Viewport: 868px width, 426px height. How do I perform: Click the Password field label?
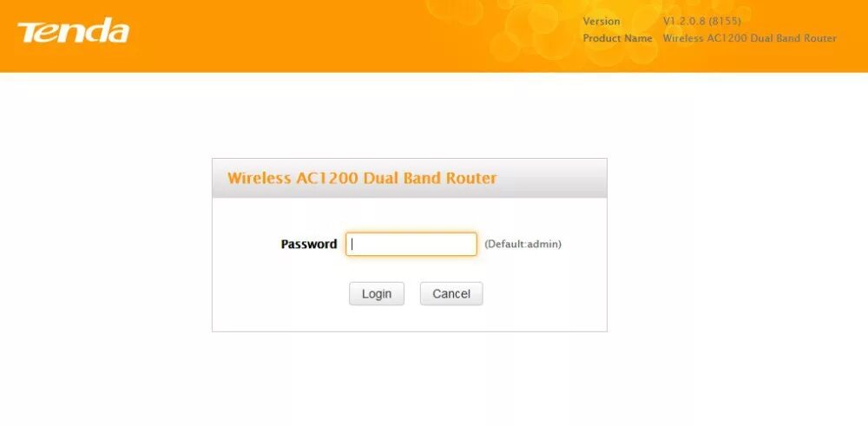[x=309, y=244]
